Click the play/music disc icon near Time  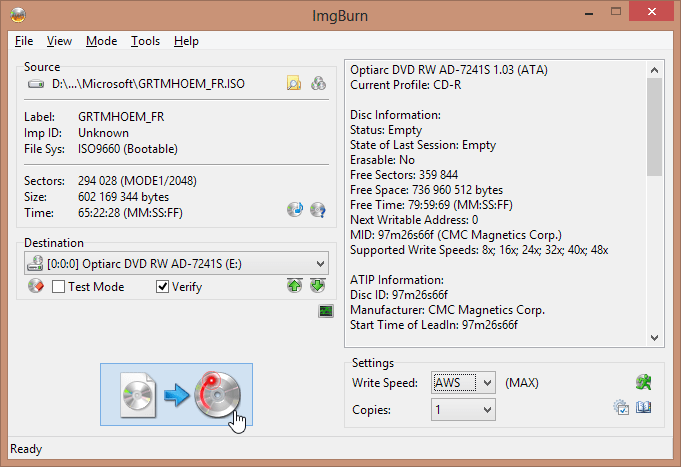pos(295,209)
